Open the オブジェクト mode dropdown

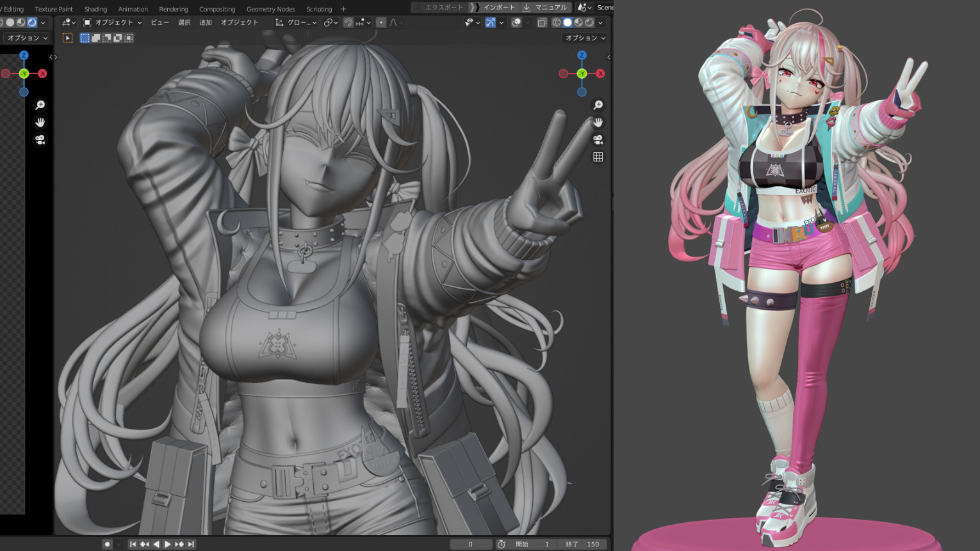click(113, 22)
